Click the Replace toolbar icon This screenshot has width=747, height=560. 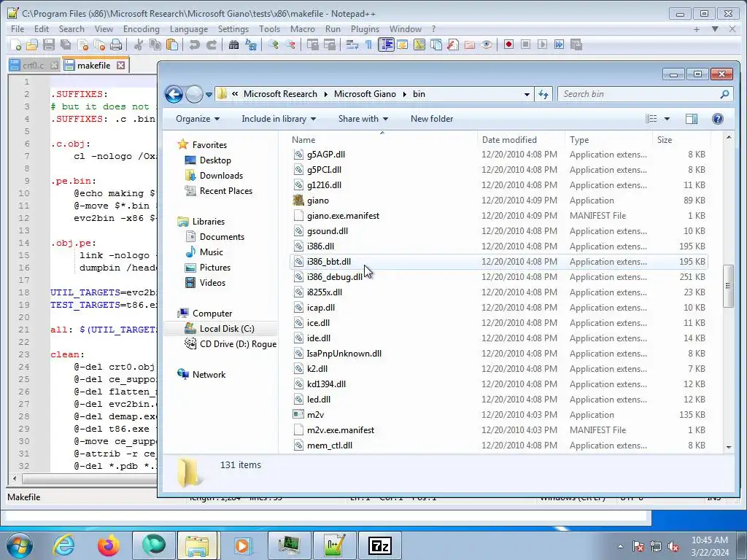coord(251,44)
